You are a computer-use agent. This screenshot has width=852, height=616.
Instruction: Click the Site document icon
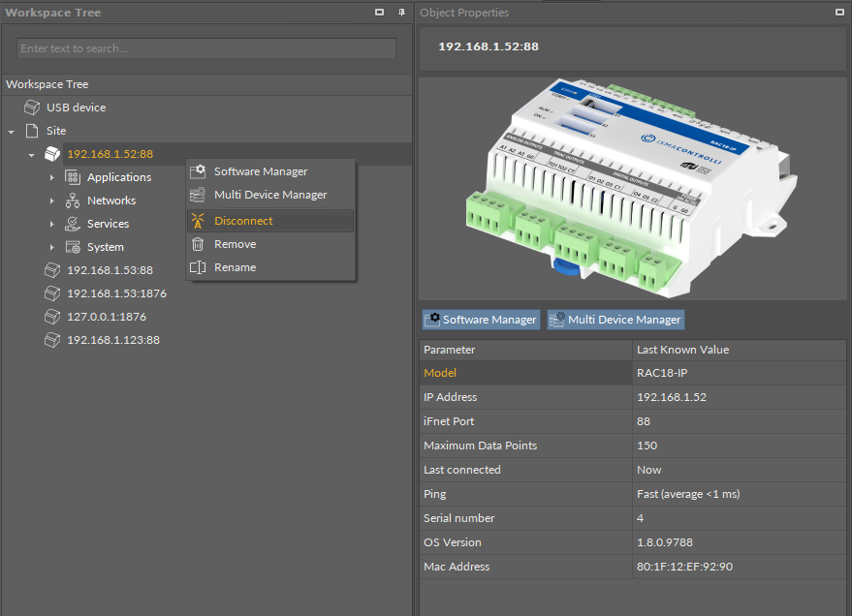(32, 131)
